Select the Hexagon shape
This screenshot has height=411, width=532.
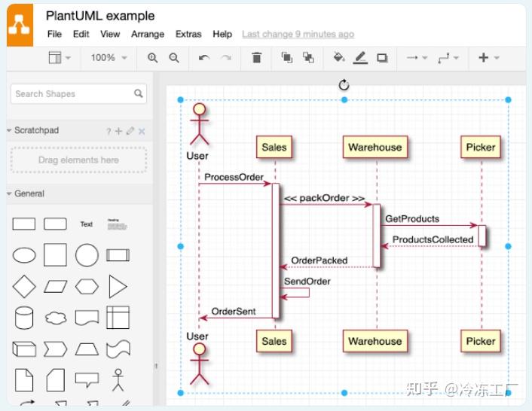point(87,287)
